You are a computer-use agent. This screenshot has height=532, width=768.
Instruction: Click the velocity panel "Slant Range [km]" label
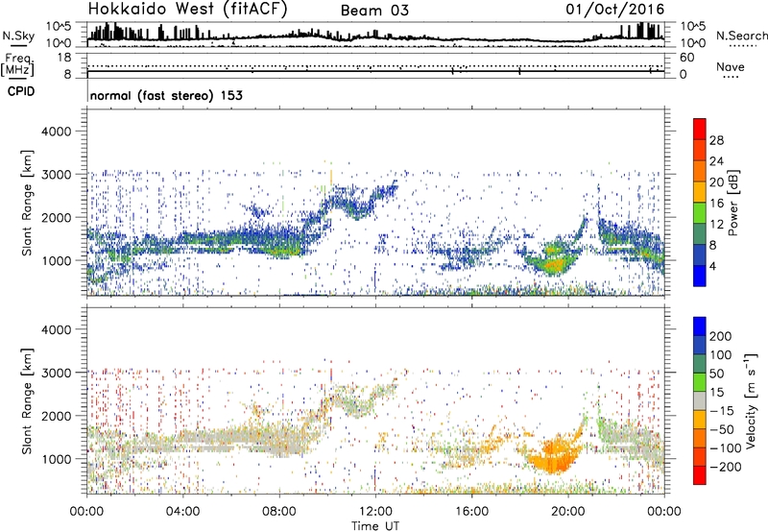pos(27,401)
